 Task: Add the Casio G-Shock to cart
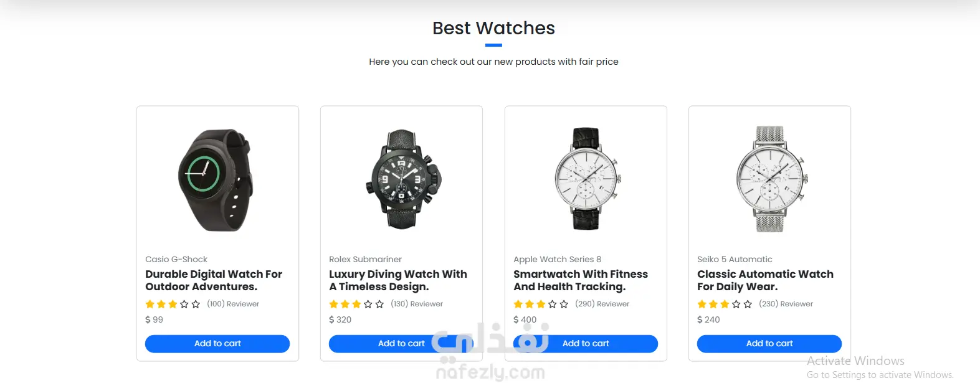click(x=217, y=344)
